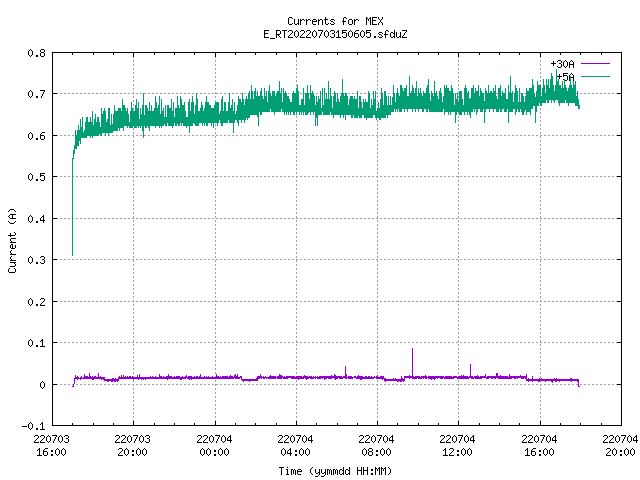Click the 0.6 y-axis tick label
The image size is (640, 480).
pyautogui.click(x=36, y=136)
